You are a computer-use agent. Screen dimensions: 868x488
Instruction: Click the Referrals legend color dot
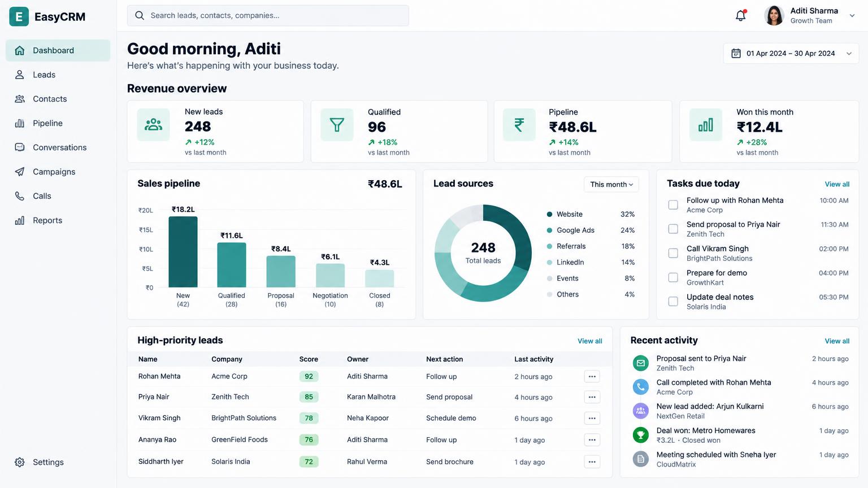click(549, 246)
